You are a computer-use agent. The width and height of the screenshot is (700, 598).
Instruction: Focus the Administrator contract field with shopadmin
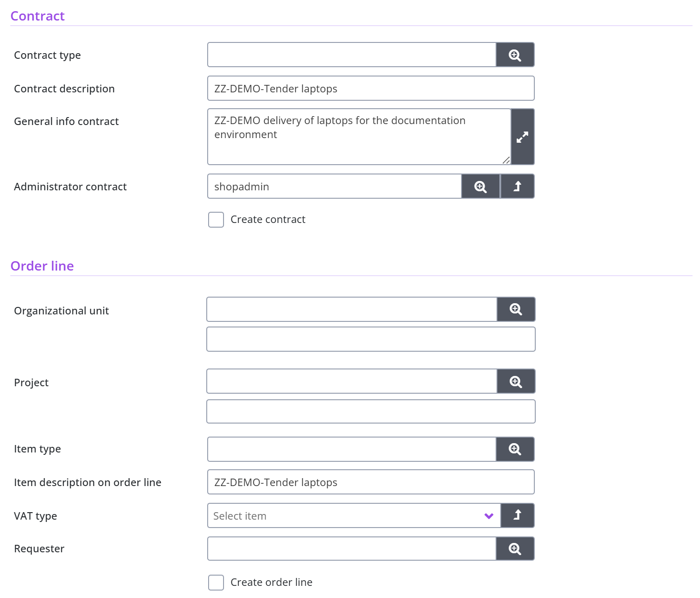pos(335,187)
